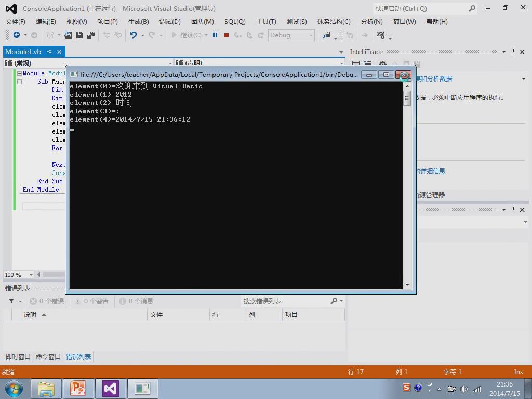This screenshot has width=532, height=399.
Task: Click the open file toolbar icon
Action: (x=68, y=35)
